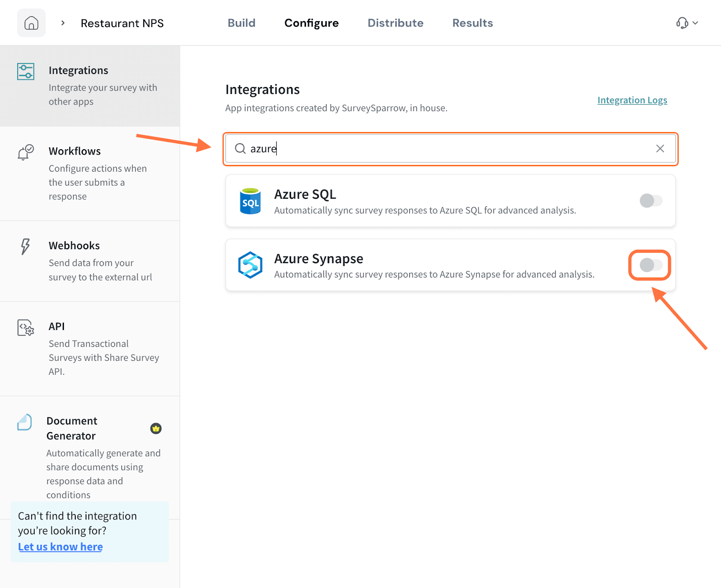Click the Webhooks lightning bolt icon

(25, 246)
